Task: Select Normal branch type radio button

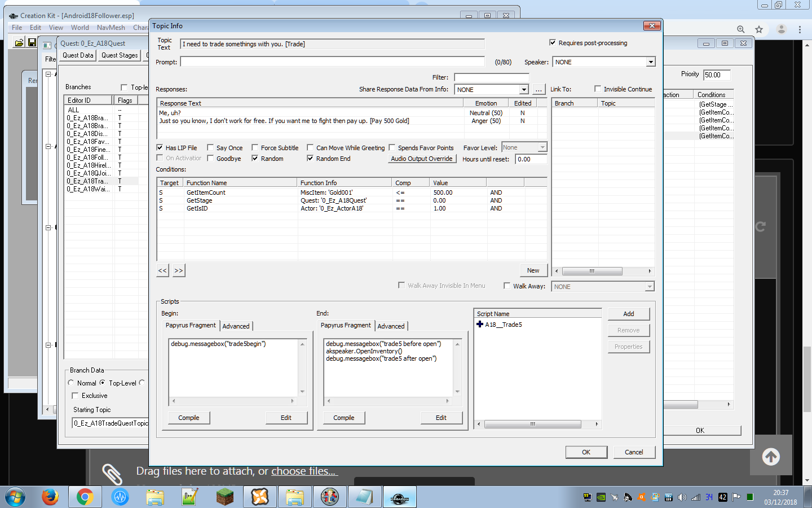Action: pyautogui.click(x=71, y=383)
